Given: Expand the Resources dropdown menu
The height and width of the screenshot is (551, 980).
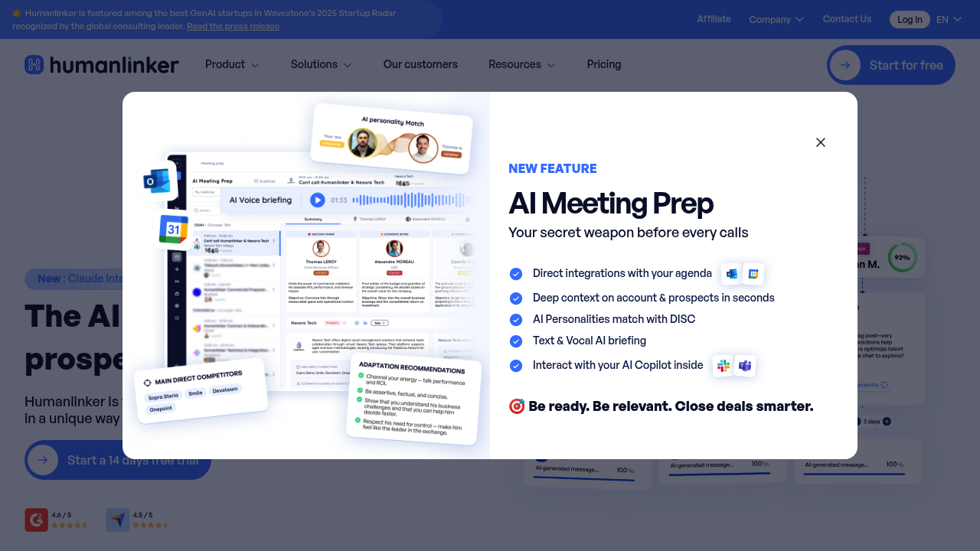Looking at the screenshot, I should click(522, 65).
